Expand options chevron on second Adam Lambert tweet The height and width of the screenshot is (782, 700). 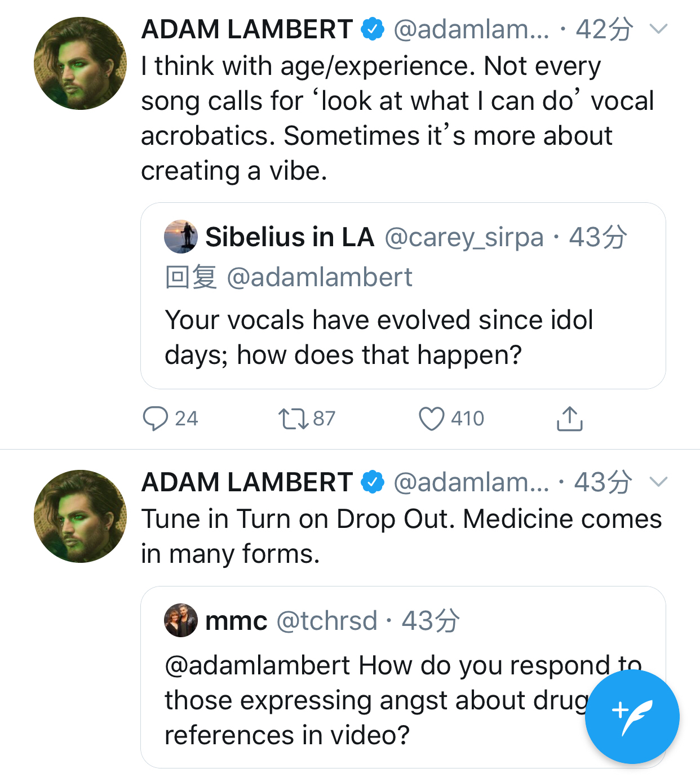658,482
